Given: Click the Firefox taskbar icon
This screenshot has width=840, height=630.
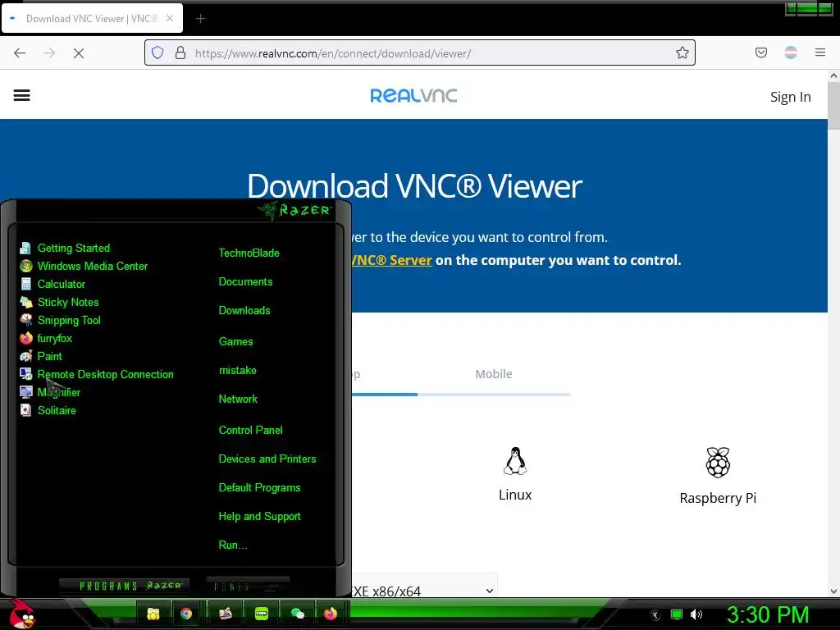Looking at the screenshot, I should pyautogui.click(x=331, y=614).
